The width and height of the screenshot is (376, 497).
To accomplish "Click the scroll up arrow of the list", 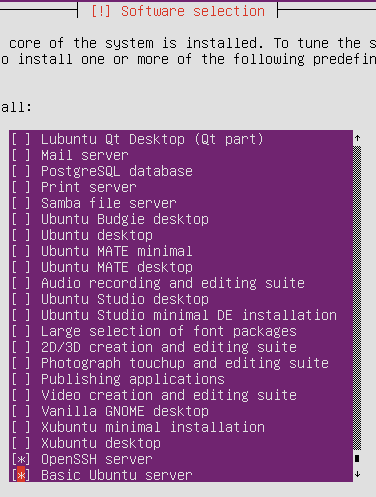I will tap(357, 138).
